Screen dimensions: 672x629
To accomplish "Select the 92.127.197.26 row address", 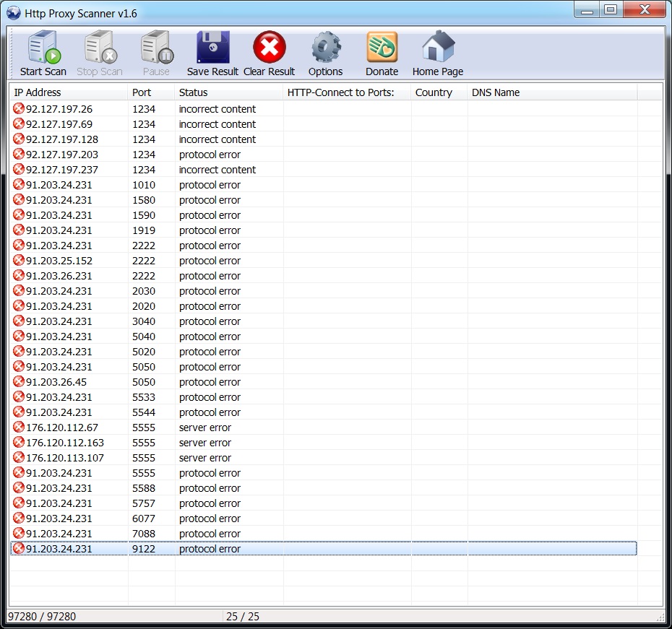I will point(59,109).
